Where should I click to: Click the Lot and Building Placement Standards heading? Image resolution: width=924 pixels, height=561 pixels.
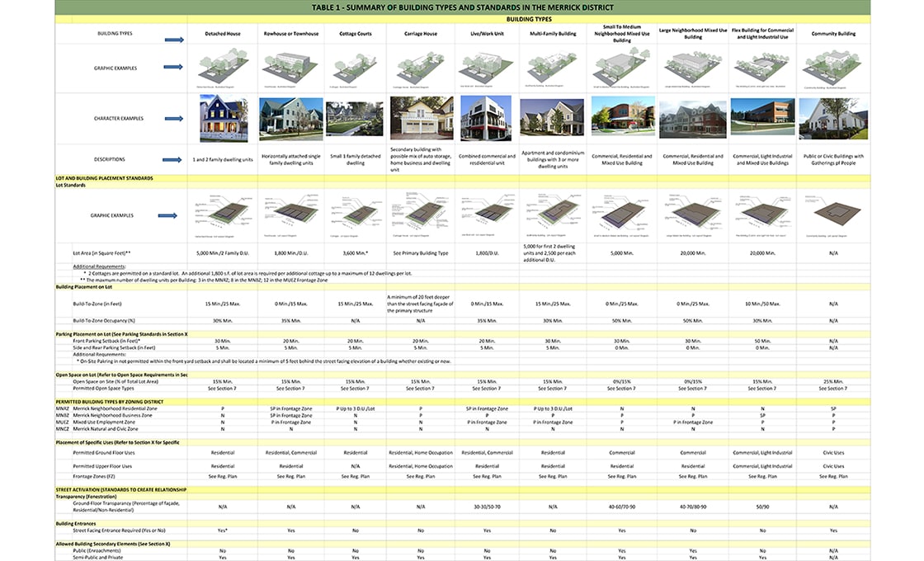104,178
